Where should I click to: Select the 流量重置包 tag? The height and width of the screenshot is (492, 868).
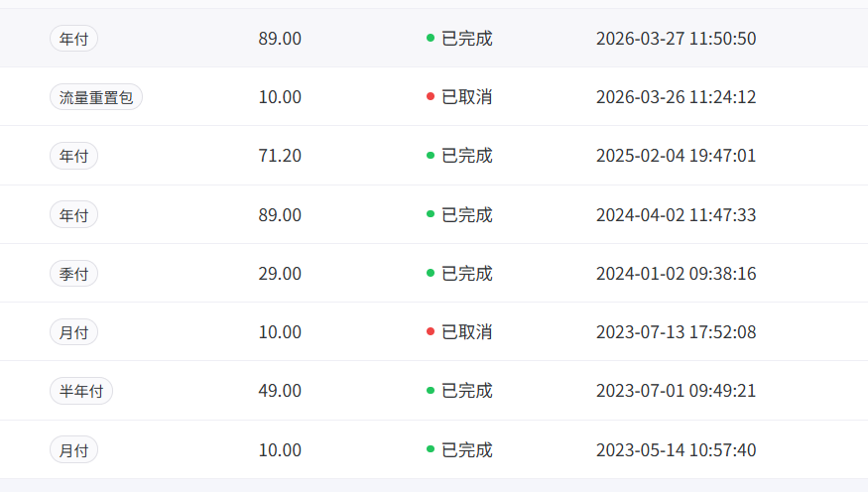click(x=96, y=97)
